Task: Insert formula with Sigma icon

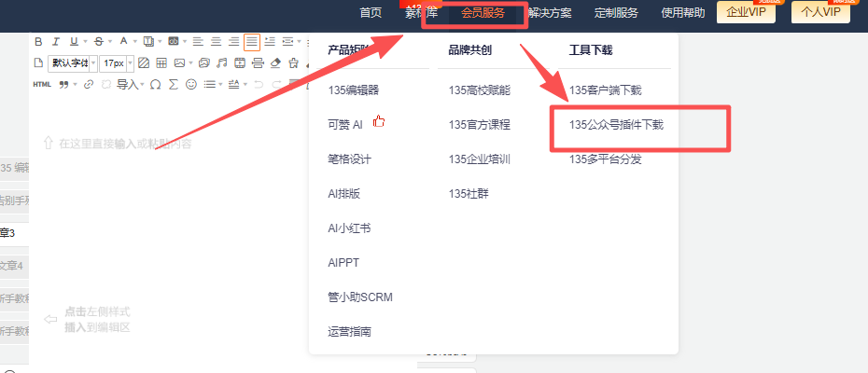Action: pyautogui.click(x=174, y=84)
